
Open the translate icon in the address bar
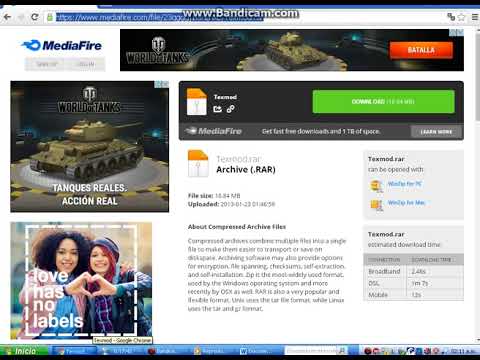[x=451, y=17]
